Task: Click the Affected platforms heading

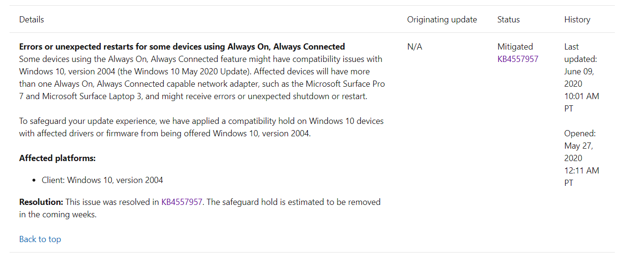Action: [57, 158]
